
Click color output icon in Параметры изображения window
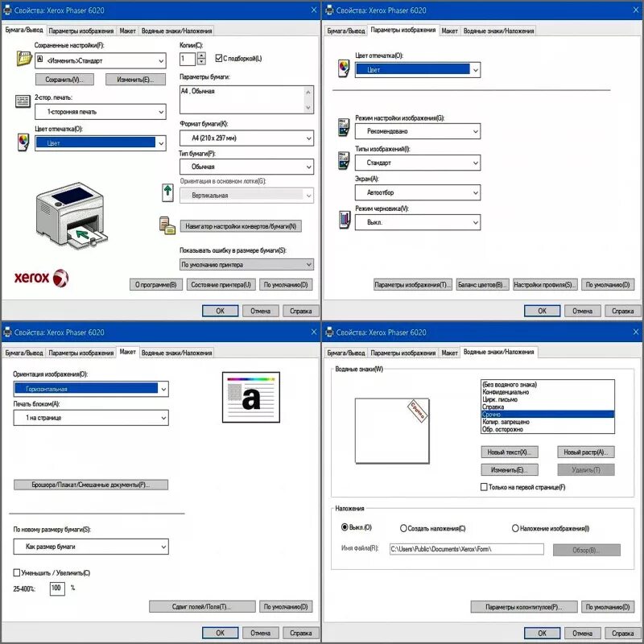pyautogui.click(x=344, y=68)
